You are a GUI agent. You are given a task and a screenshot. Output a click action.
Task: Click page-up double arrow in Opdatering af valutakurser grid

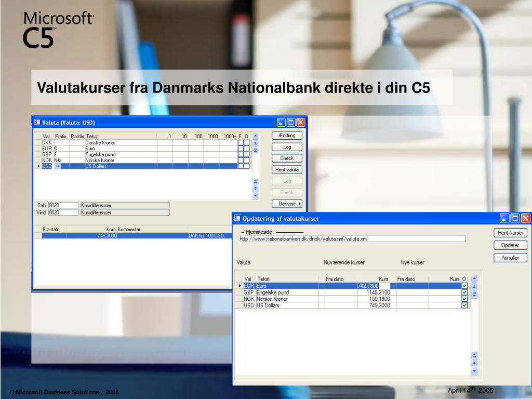(x=474, y=286)
